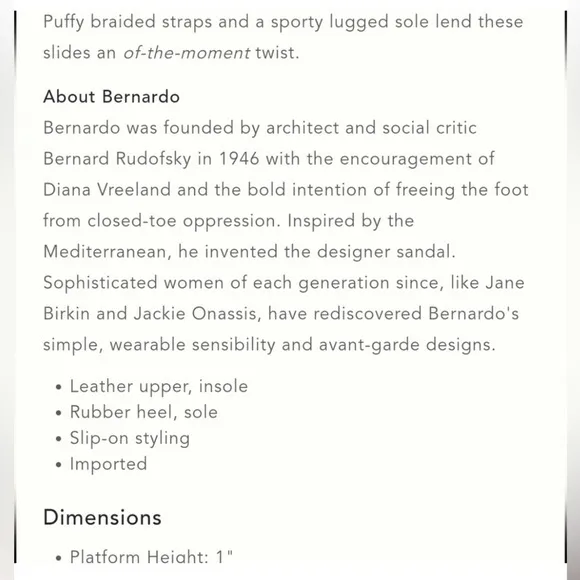Click the Imported bullet item
The height and width of the screenshot is (580, 580).
click(108, 464)
